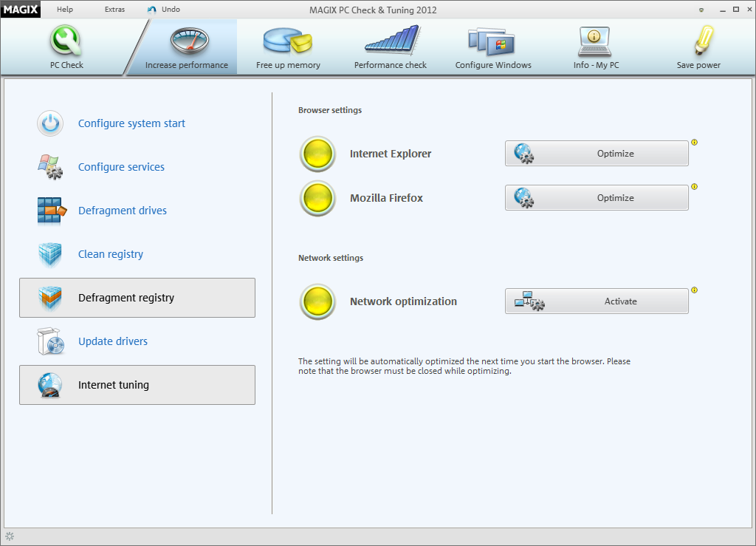Image resolution: width=756 pixels, height=546 pixels.
Task: Click the Network settings heading
Action: pyautogui.click(x=331, y=258)
